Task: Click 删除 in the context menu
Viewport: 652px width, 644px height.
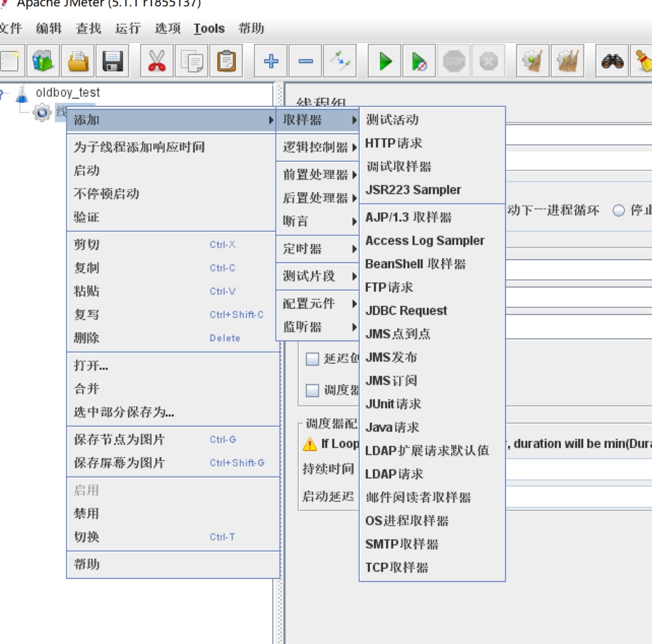Action: [87, 338]
